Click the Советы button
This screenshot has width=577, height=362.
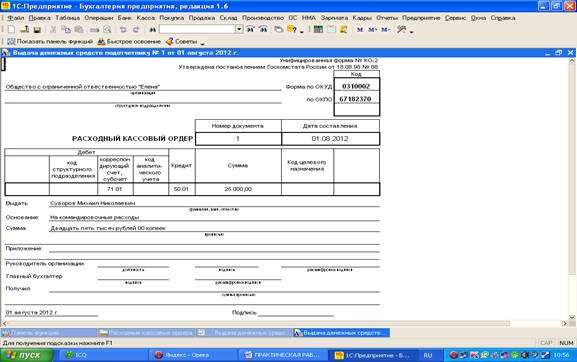[181, 42]
